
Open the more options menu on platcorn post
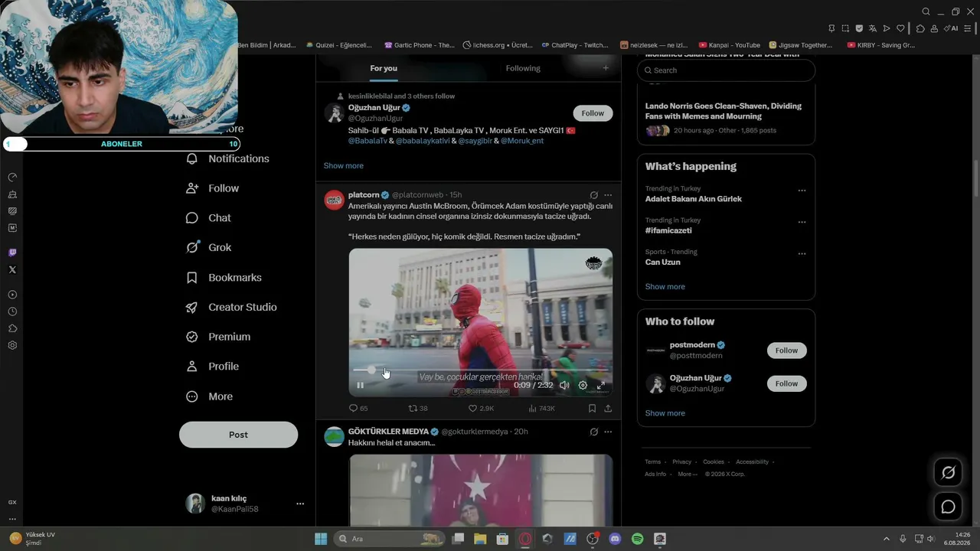[608, 195]
